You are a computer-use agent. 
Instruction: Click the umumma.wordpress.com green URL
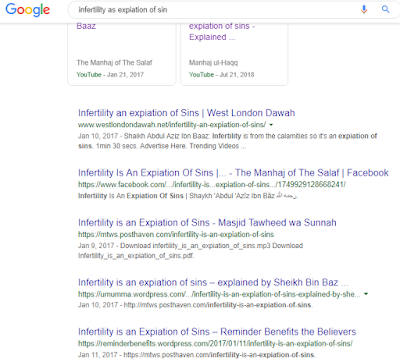(219, 294)
